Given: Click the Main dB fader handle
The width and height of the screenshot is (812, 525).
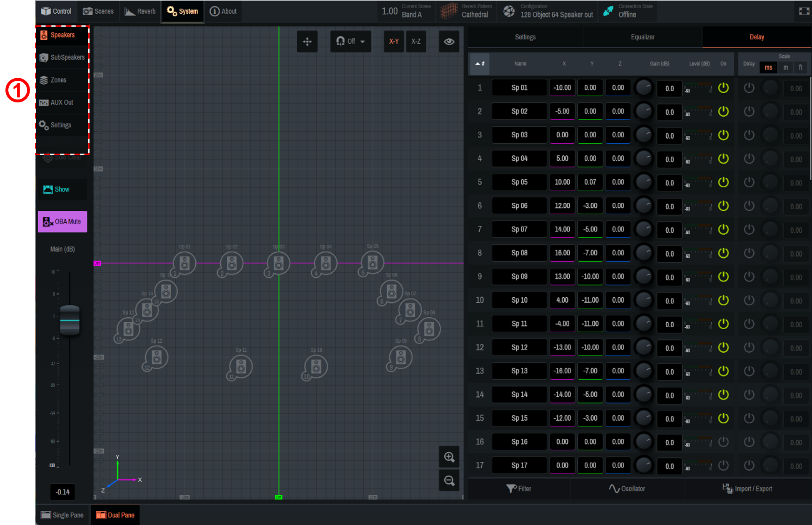Looking at the screenshot, I should 70,320.
